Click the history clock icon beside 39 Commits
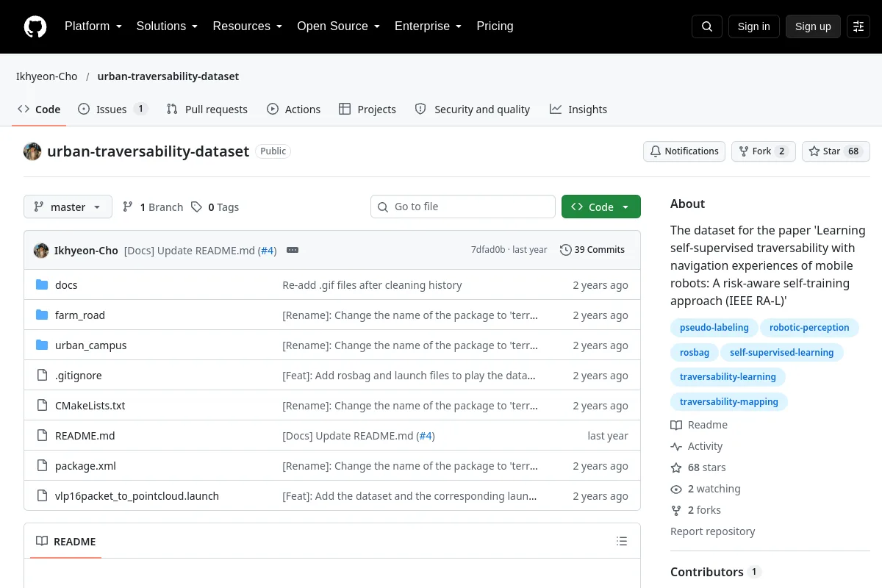The height and width of the screenshot is (588, 882). pyautogui.click(x=565, y=250)
